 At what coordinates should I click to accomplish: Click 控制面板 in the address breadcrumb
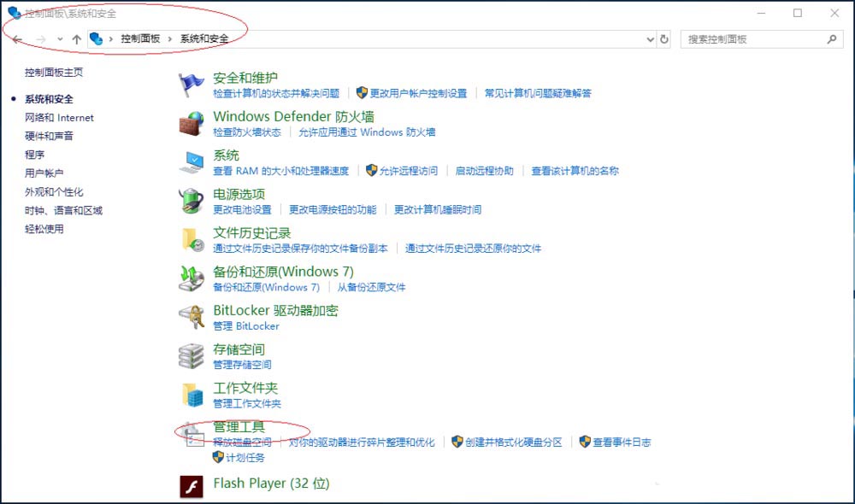[x=140, y=38]
